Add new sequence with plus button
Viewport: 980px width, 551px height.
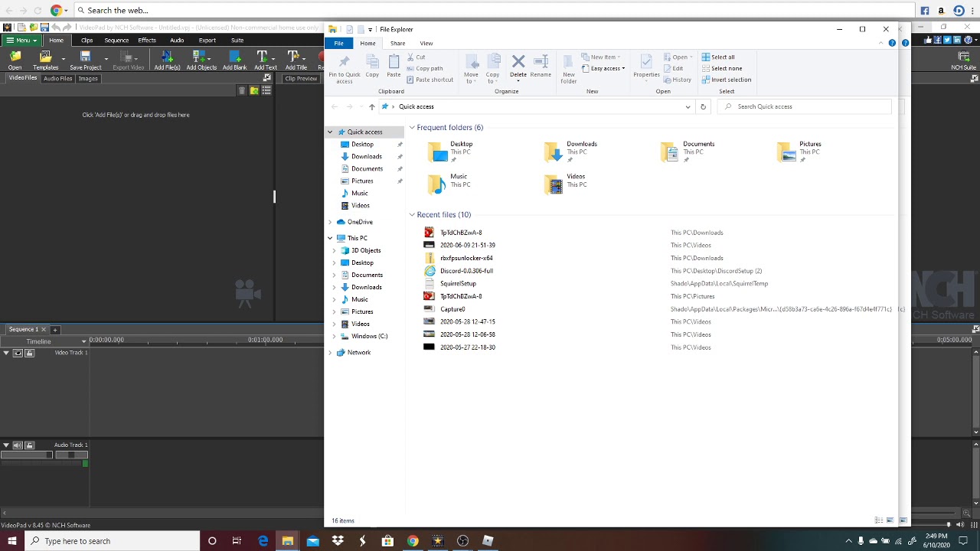tap(55, 330)
